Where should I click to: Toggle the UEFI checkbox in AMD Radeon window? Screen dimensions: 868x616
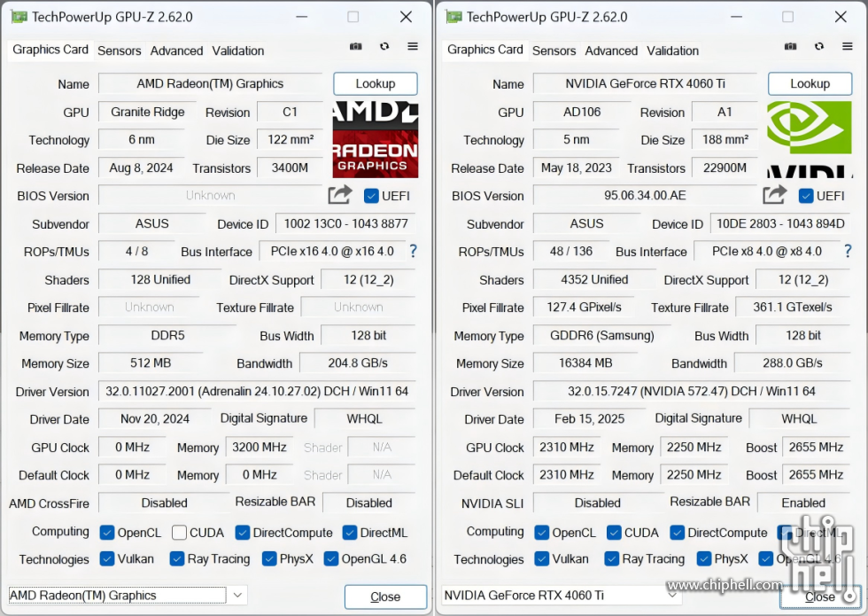371,196
